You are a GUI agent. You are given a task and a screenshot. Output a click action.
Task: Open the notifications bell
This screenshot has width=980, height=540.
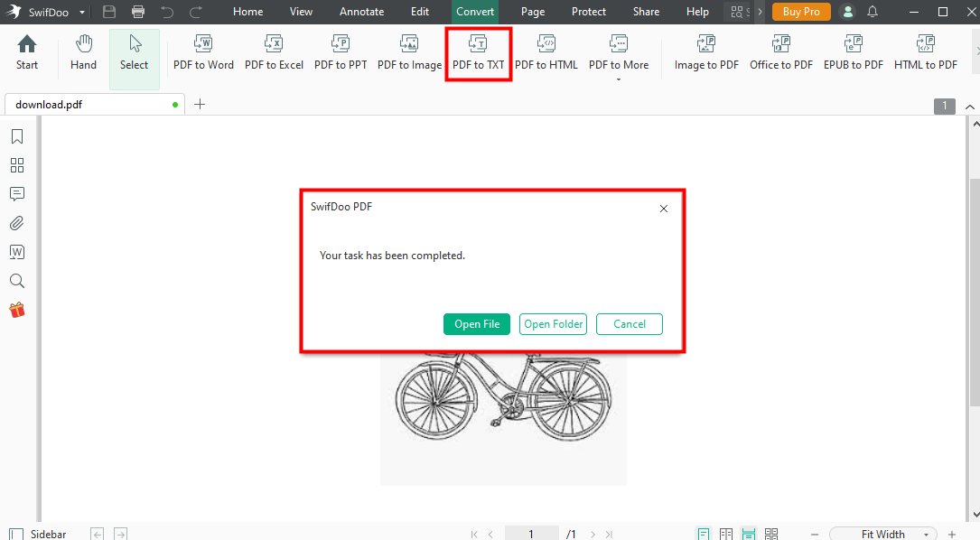click(x=873, y=11)
